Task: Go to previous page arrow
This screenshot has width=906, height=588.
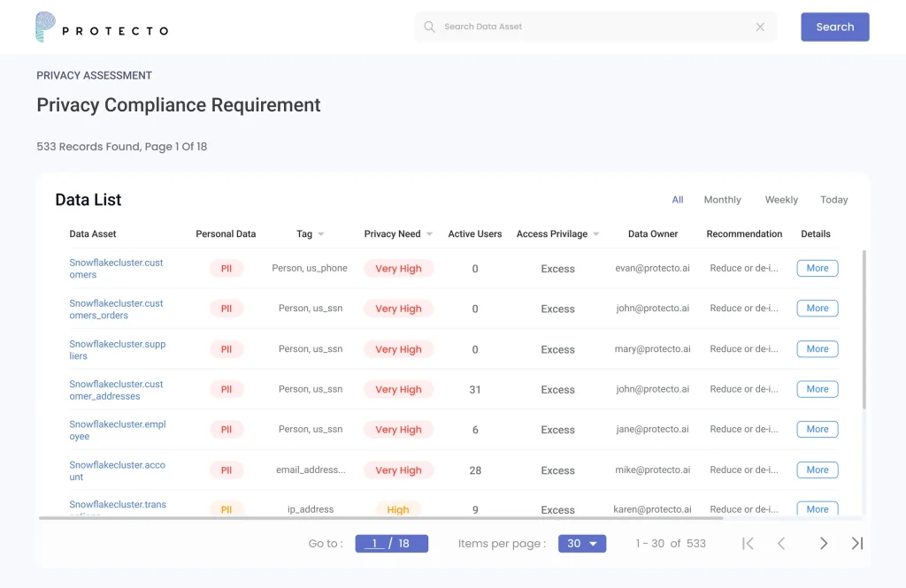Action: pos(781,544)
